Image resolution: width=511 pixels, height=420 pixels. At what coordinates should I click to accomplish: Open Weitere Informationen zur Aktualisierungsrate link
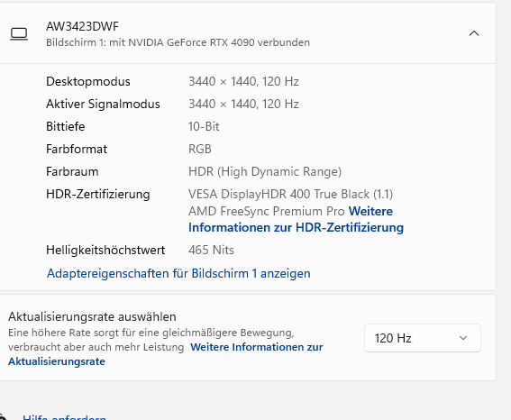coord(165,354)
